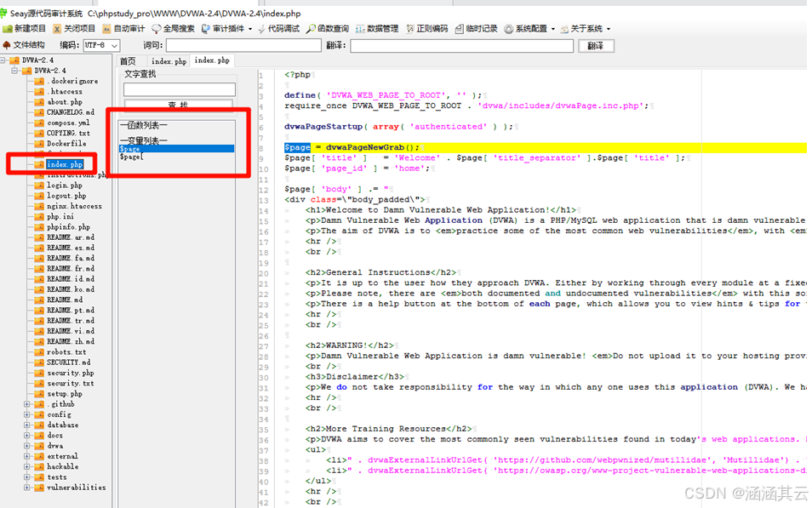Open SECURITY.md in the file tree
Viewport: 812px width, 508px height.
(69, 362)
